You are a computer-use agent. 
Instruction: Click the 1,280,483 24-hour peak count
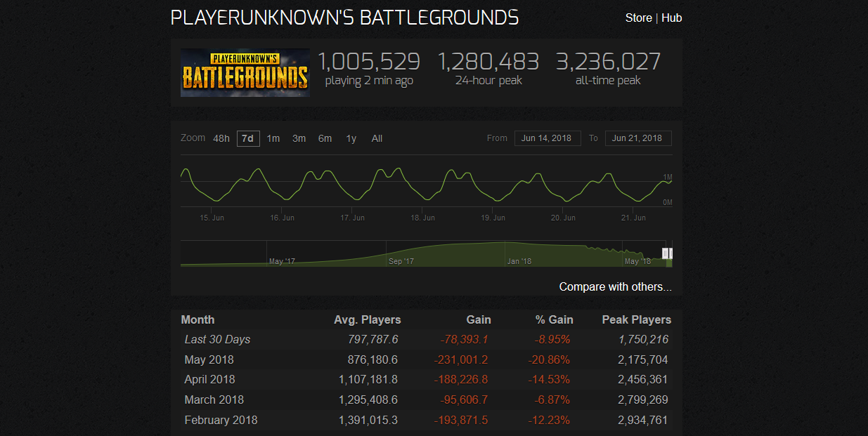point(488,62)
